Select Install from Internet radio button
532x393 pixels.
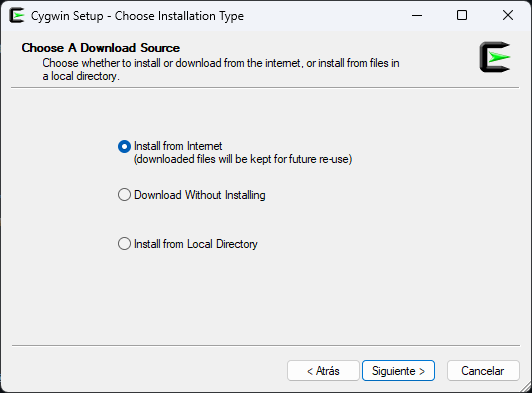(x=124, y=147)
